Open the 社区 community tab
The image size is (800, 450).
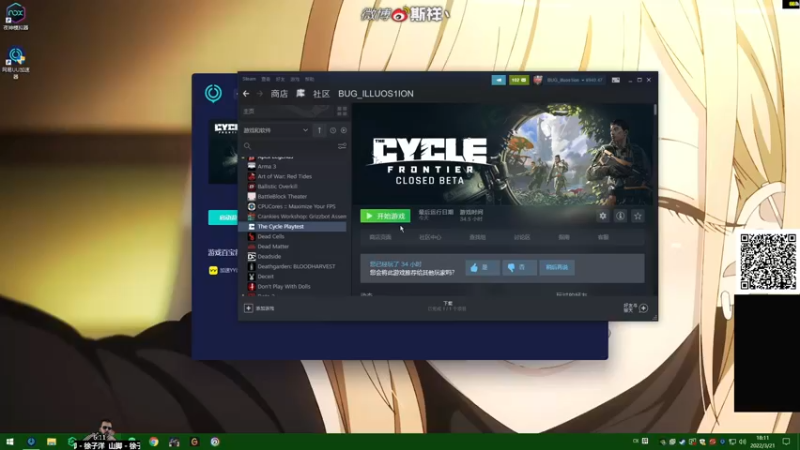click(x=321, y=94)
